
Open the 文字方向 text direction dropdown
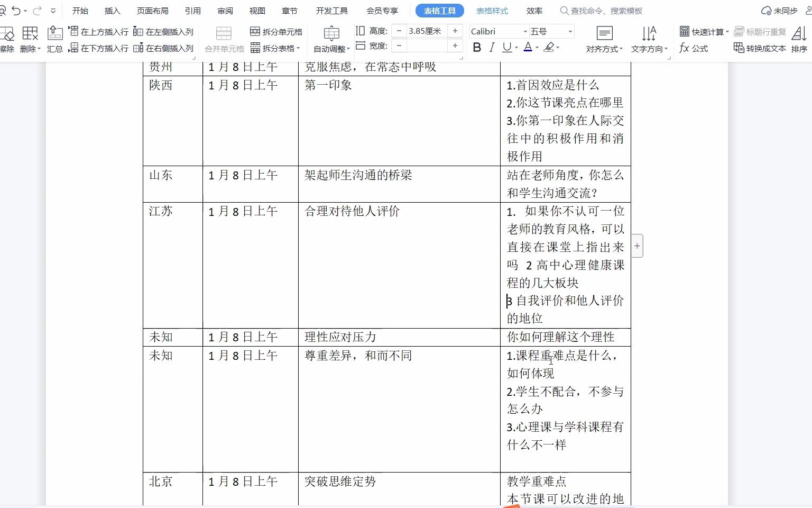click(649, 40)
